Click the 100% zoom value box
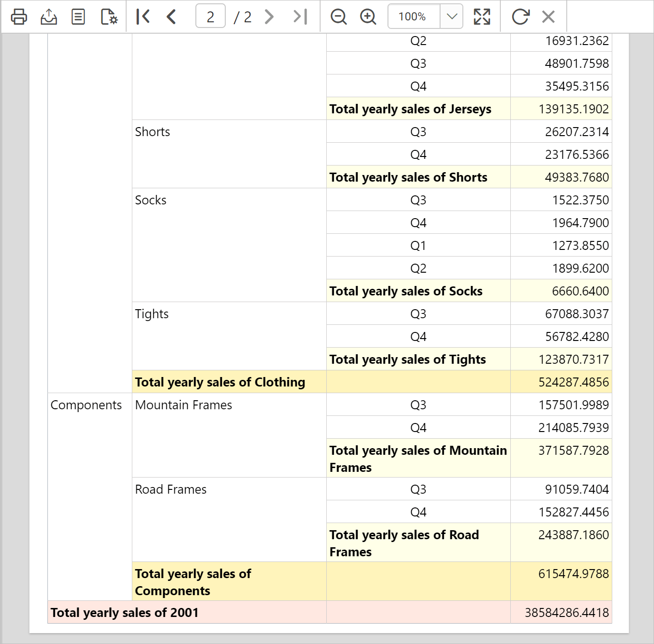 click(414, 17)
